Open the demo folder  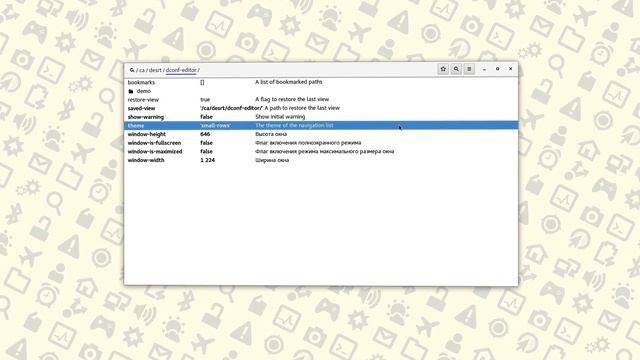point(321,91)
